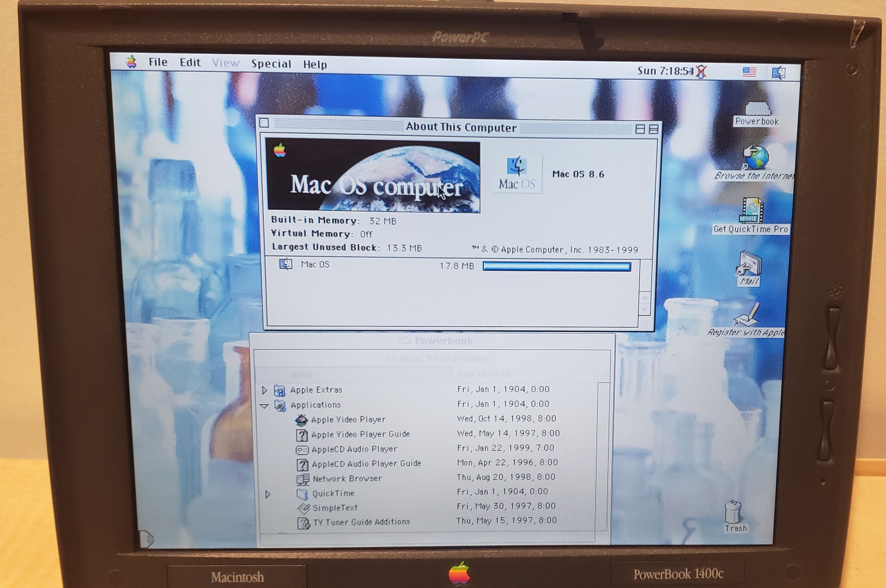Close the About This Computer window
This screenshot has height=588, width=886.
click(x=264, y=122)
